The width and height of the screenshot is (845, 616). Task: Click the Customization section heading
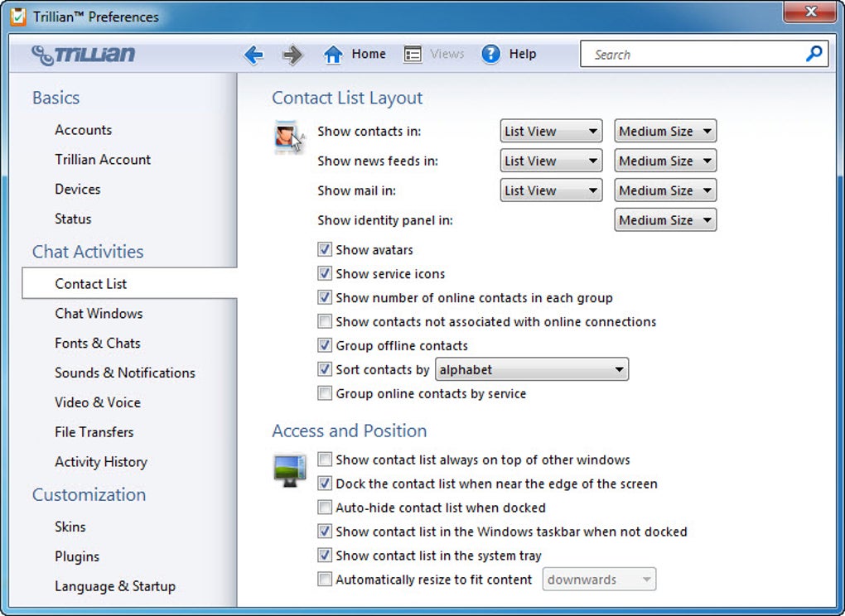tap(89, 495)
